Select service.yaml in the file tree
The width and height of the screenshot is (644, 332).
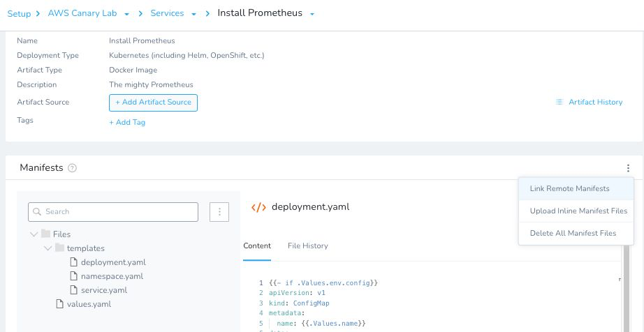click(104, 289)
